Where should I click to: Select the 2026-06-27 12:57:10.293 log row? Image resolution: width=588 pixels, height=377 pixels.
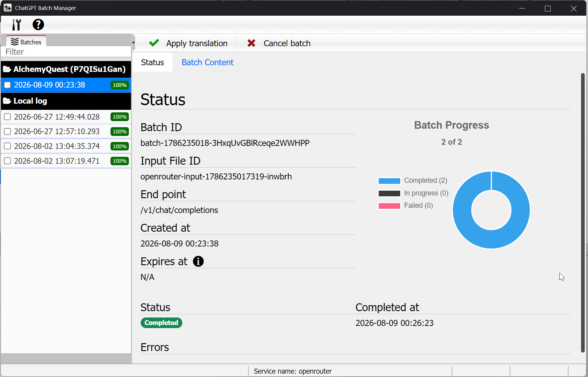click(66, 131)
